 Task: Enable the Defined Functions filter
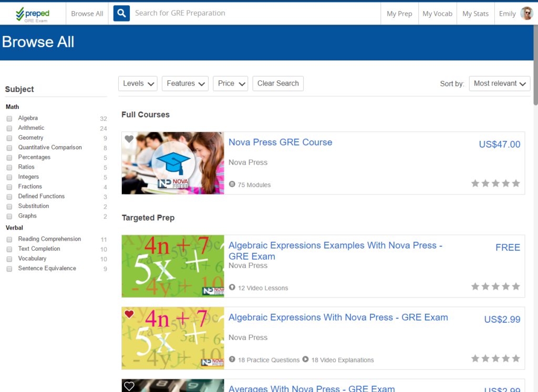point(9,197)
